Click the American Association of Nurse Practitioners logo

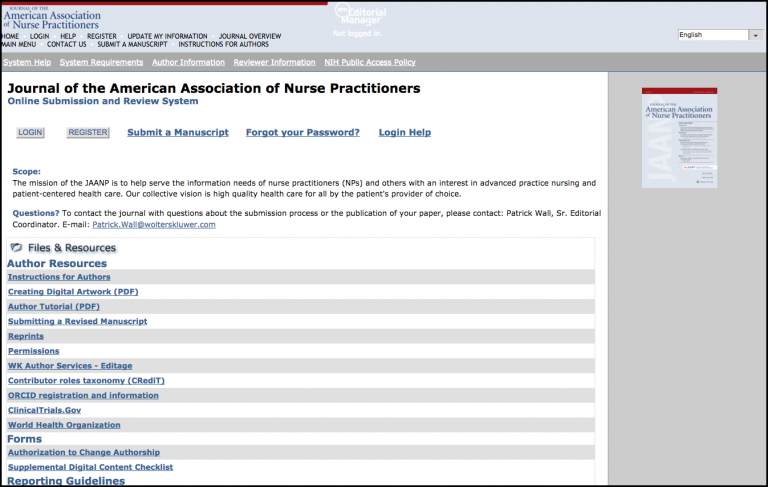[x=51, y=19]
